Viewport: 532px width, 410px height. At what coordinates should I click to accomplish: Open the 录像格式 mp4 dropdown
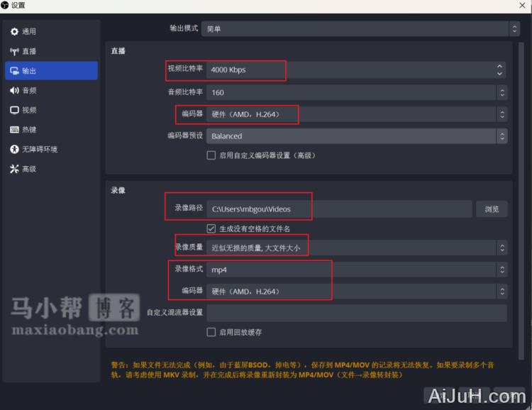357,270
